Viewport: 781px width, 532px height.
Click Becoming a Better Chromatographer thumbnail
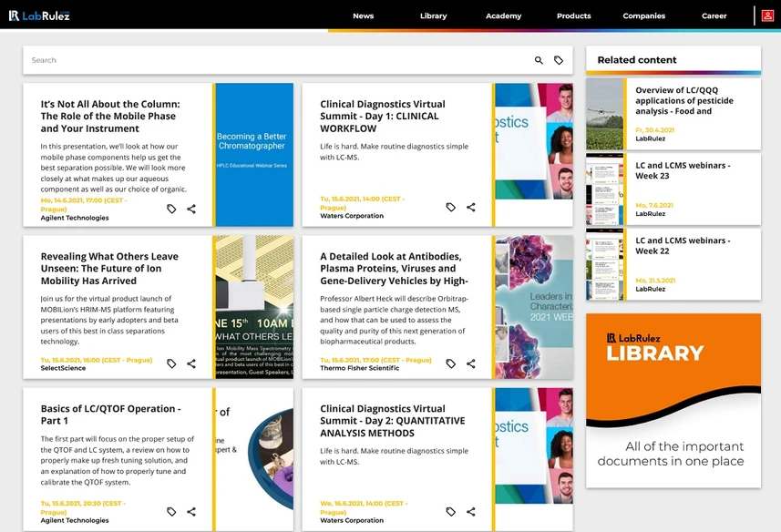(254, 155)
